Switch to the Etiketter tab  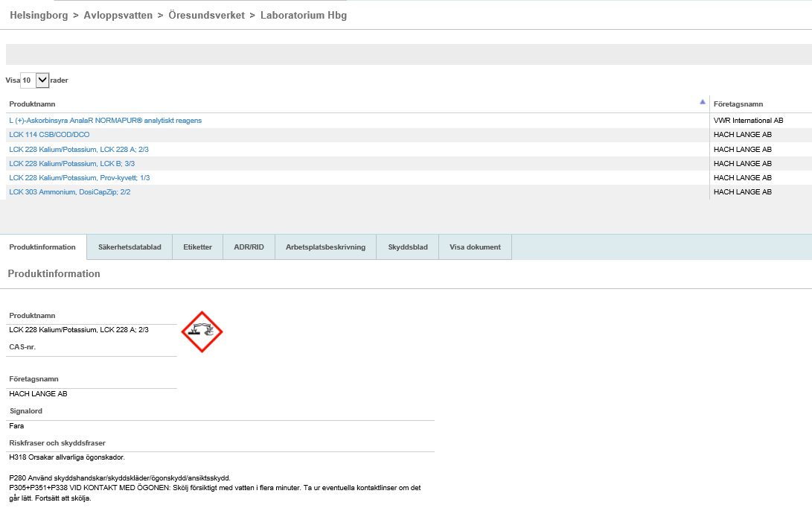pos(197,247)
